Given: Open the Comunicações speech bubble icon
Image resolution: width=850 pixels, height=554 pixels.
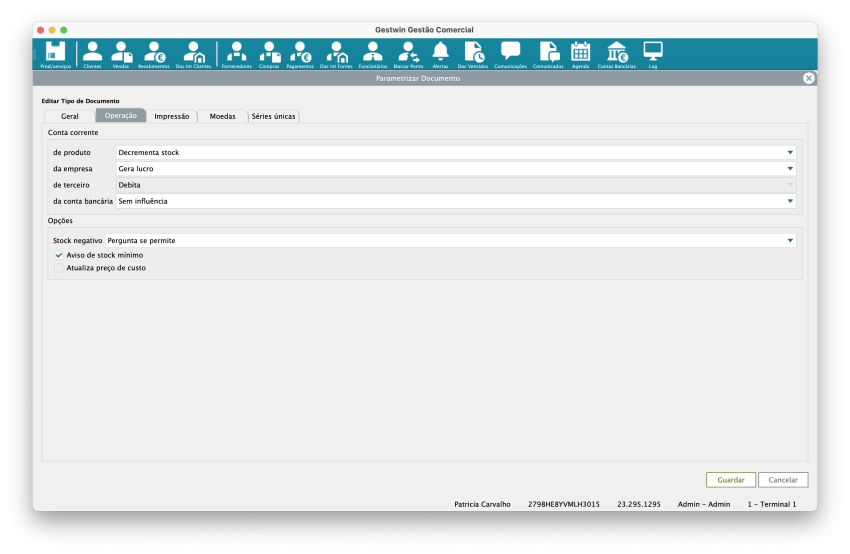Looking at the screenshot, I should coord(510,53).
